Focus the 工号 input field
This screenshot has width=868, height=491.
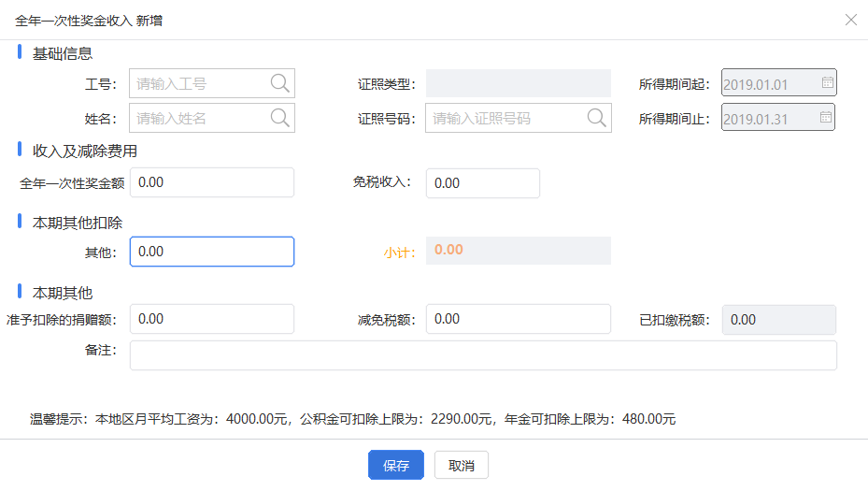212,83
